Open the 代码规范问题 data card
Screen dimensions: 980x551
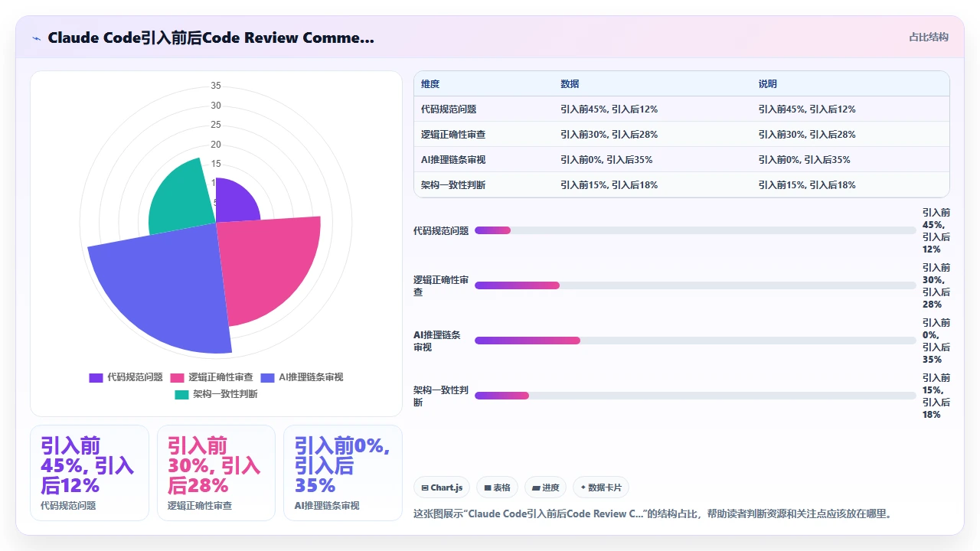[89, 473]
